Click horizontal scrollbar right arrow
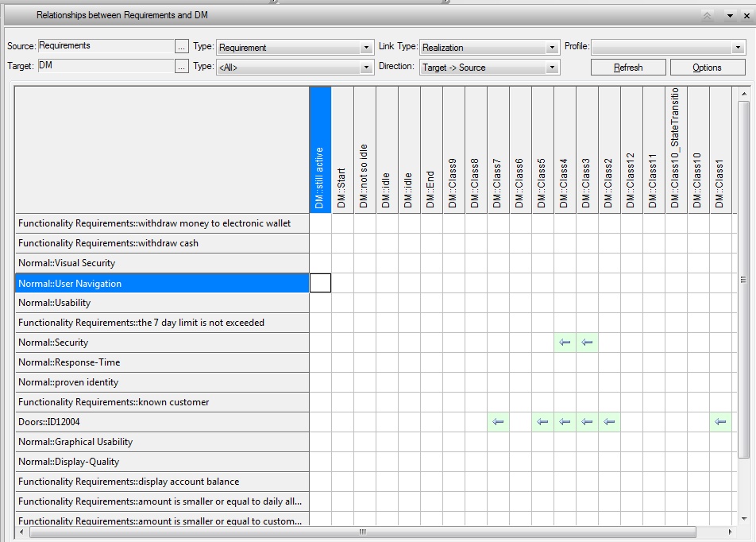The height and width of the screenshot is (542, 756). click(730, 532)
